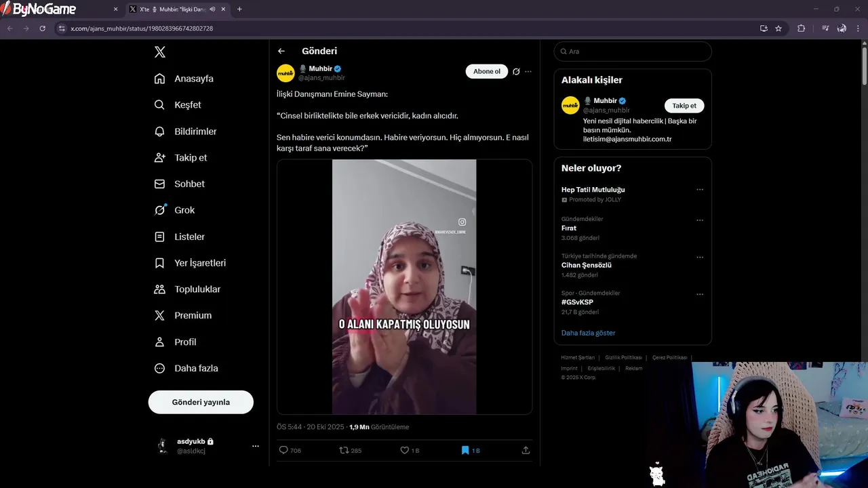Viewport: 868px width, 488px height.
Task: Open more options for #GSvKSP trend
Action: point(700,295)
